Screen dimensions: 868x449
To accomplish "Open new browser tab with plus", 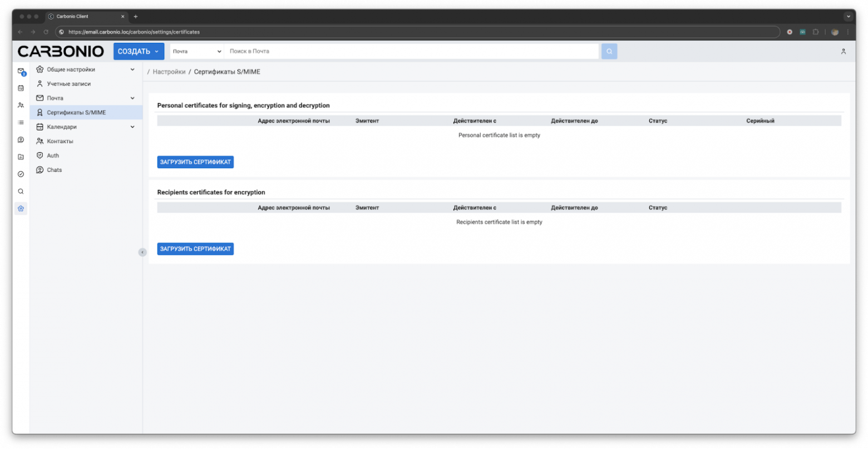I will [x=135, y=17].
